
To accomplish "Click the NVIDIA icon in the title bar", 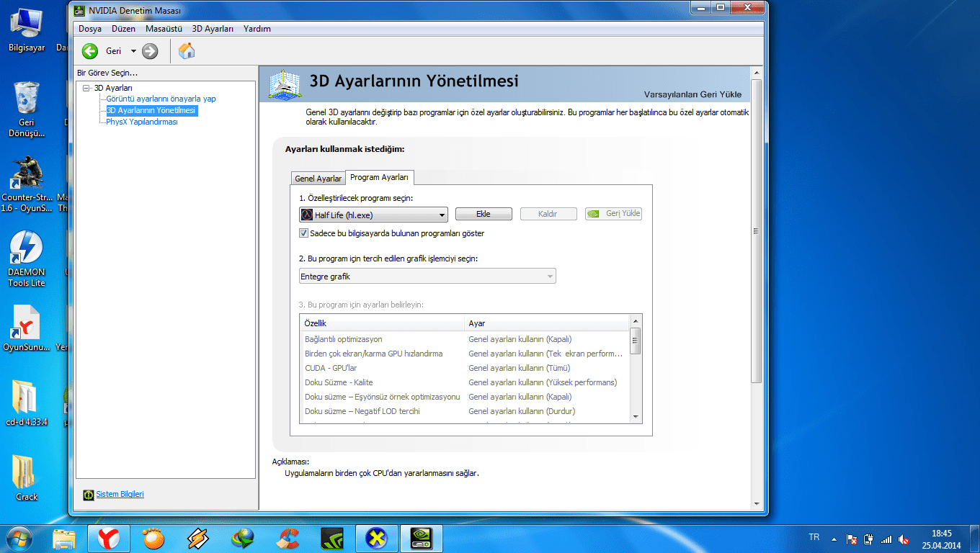I will pyautogui.click(x=80, y=10).
